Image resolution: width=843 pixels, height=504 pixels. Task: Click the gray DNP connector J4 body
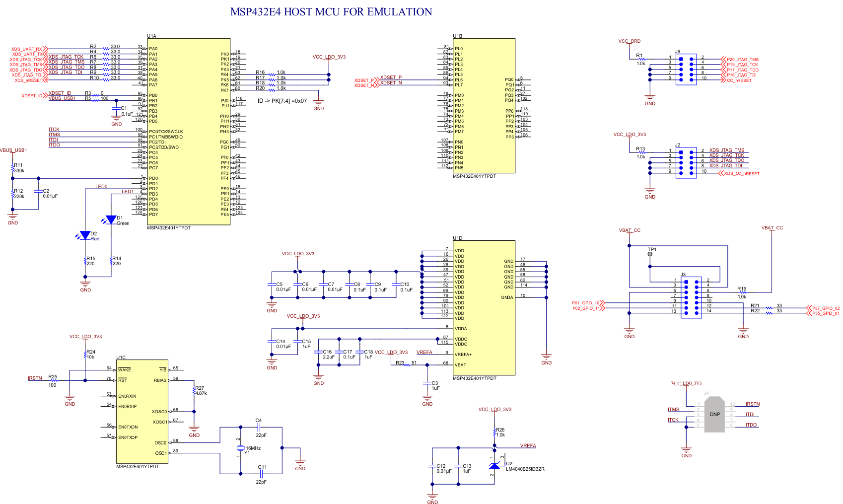[714, 414]
